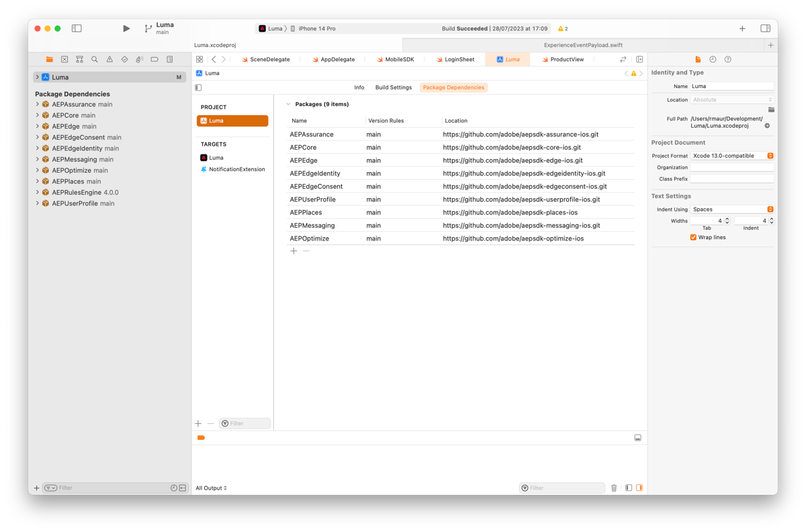Open the Project Format dropdown
806x532 pixels.
[771, 155]
